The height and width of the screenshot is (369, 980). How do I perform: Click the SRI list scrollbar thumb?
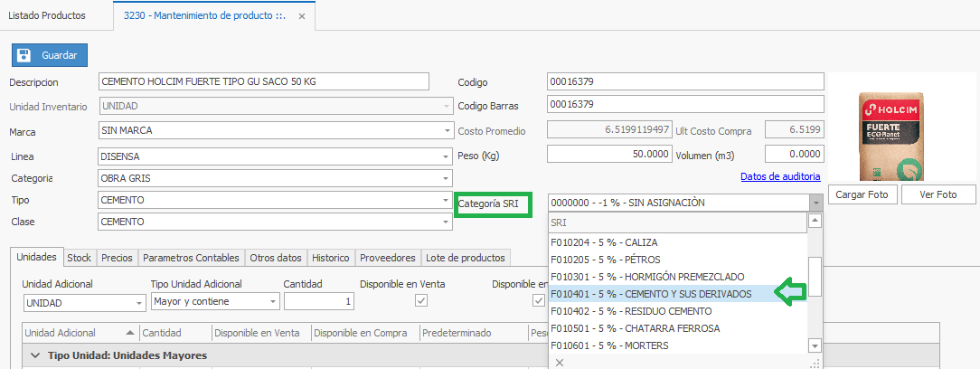point(815,277)
